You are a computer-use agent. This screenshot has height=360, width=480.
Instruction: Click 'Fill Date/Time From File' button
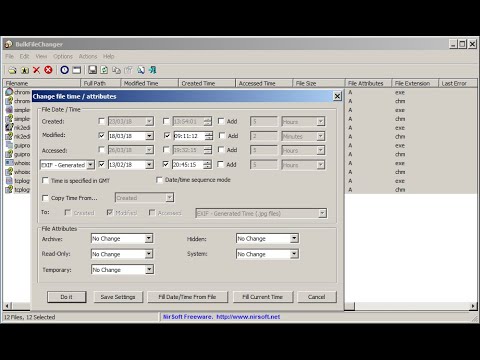(x=188, y=297)
